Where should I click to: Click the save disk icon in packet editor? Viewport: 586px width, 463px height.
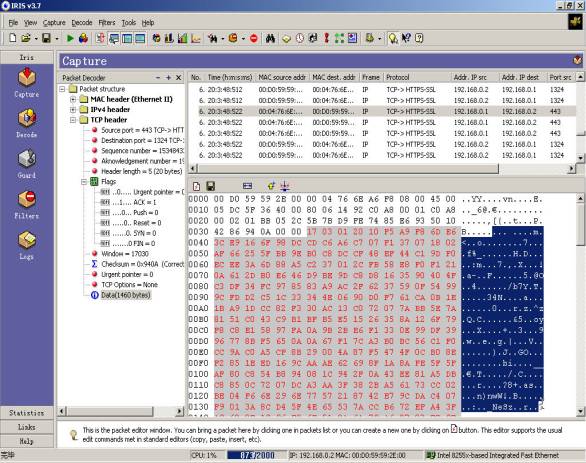(210, 186)
